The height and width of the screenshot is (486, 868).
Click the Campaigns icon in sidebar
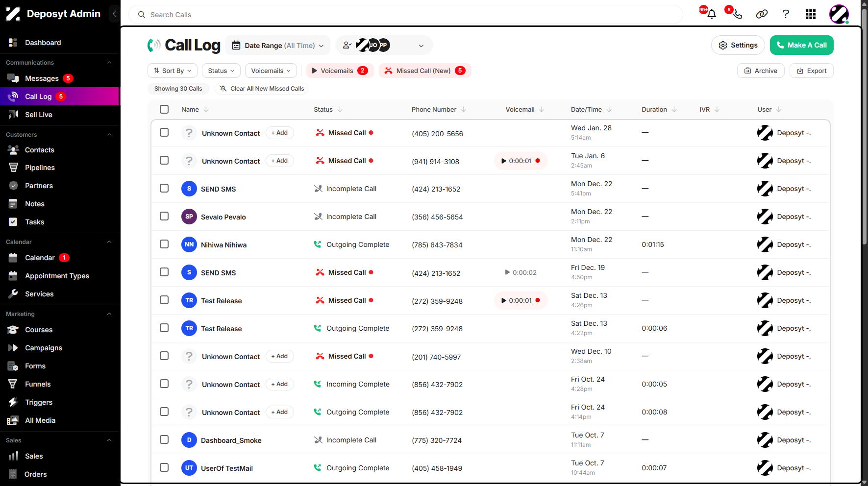click(x=13, y=348)
